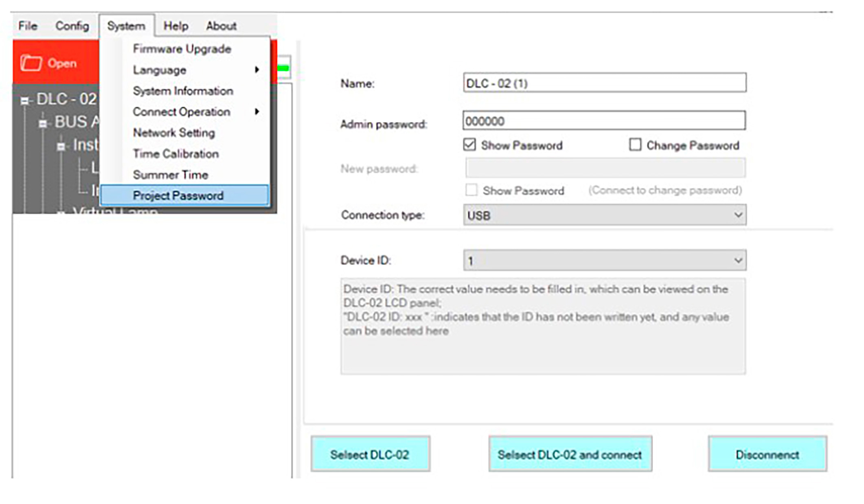Click the Name input field
864x504 pixels.
click(604, 83)
